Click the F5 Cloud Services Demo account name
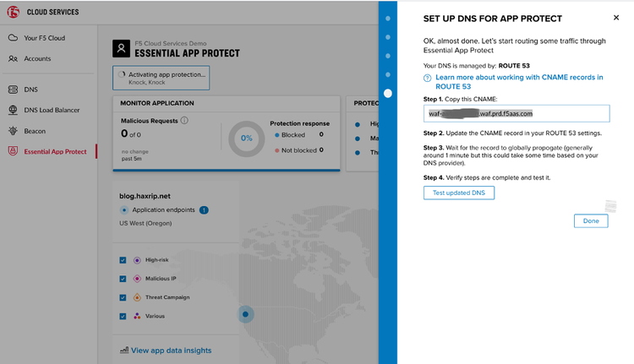The image size is (634, 364). (171, 43)
